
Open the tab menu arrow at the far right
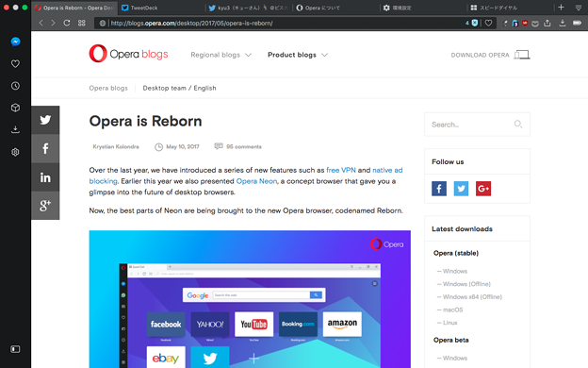coord(579,8)
